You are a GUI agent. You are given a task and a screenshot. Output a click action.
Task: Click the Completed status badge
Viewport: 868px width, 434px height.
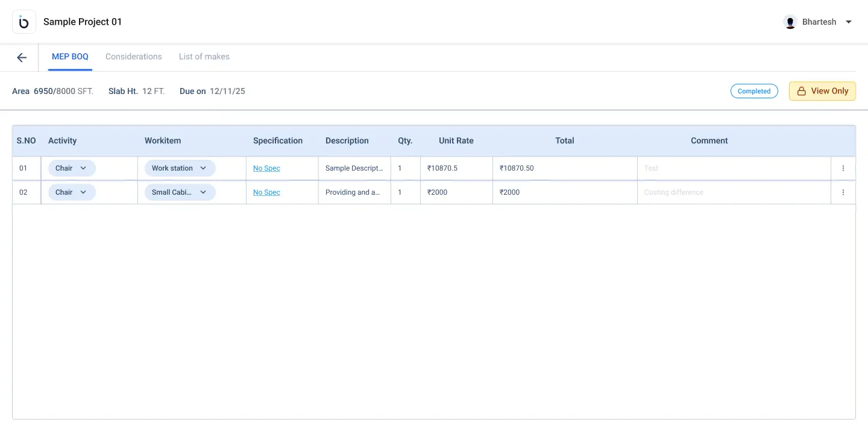tap(754, 91)
